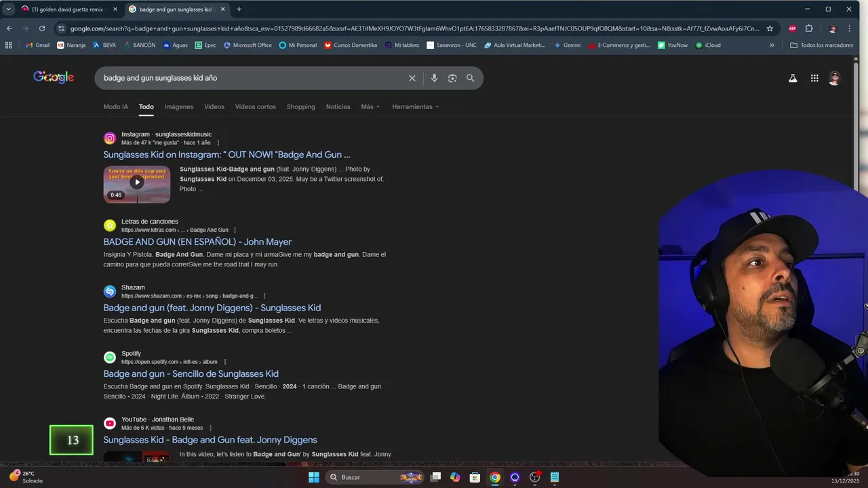868x488 pixels.
Task: Switch to the Imágenes tab
Action: [x=179, y=107]
